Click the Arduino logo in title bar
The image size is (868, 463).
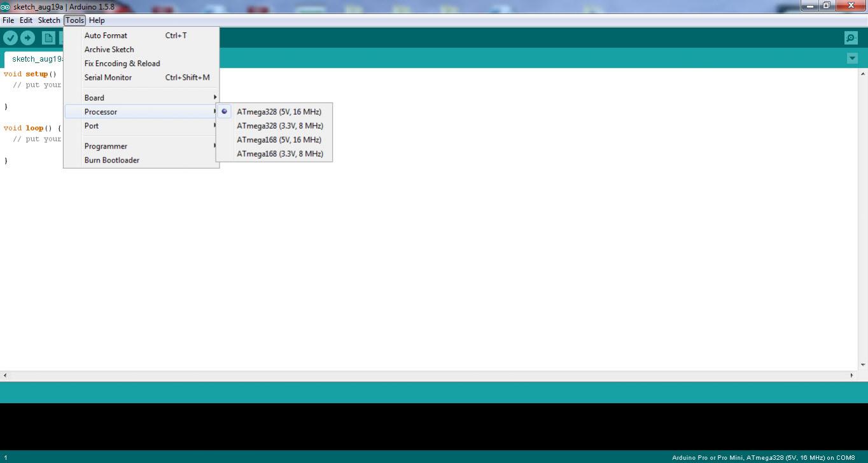(x=6, y=7)
